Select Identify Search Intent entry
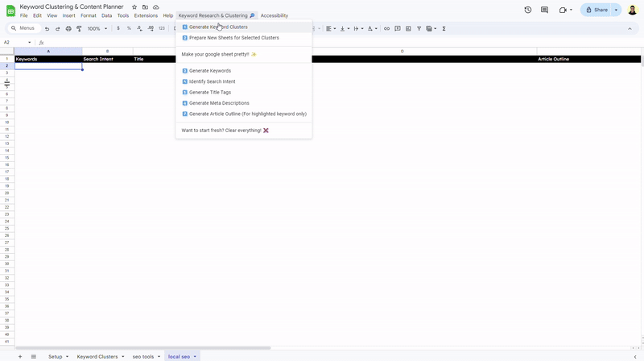Image resolution: width=644 pixels, height=361 pixels. point(244,81)
